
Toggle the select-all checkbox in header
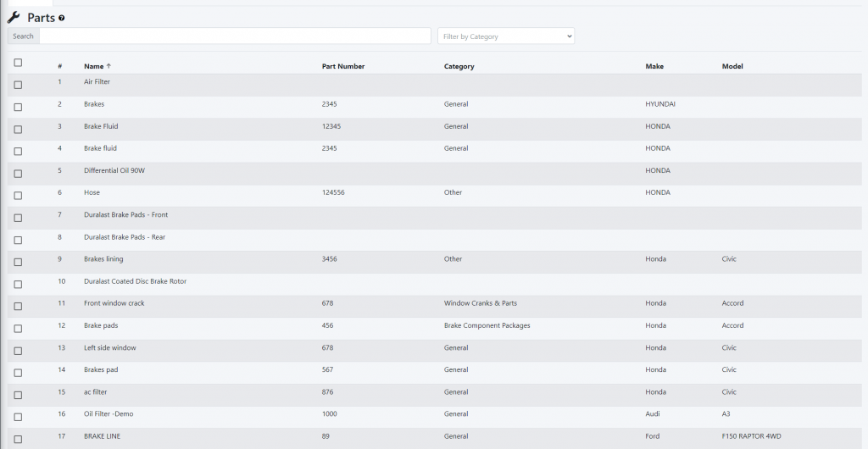tap(18, 63)
